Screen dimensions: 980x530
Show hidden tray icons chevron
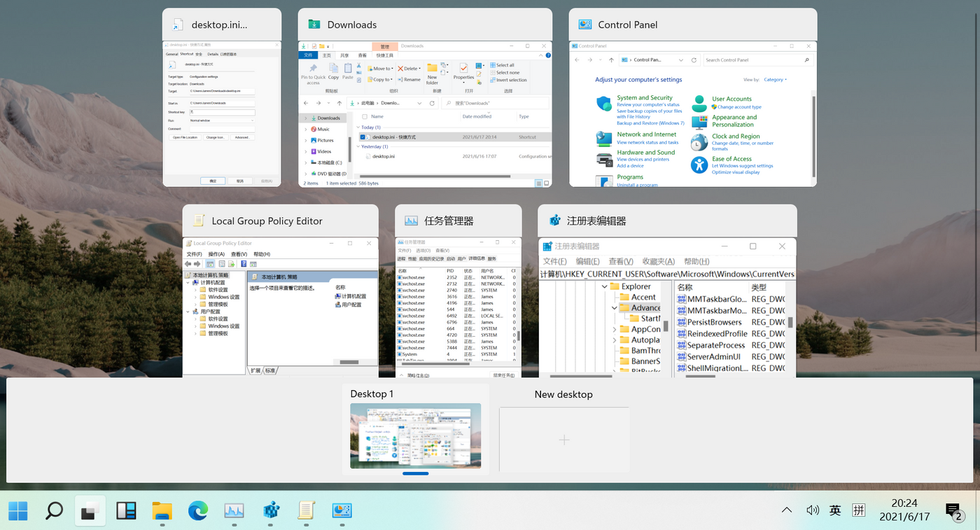(x=787, y=510)
